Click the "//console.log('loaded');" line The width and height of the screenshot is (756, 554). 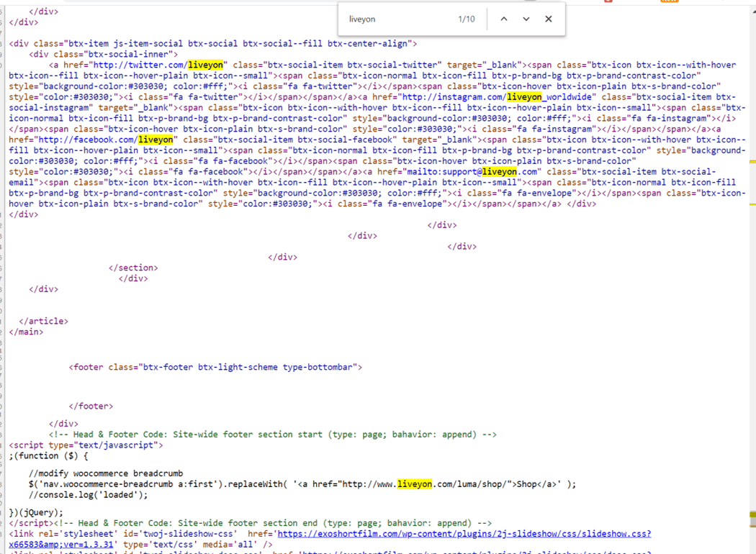89,495
